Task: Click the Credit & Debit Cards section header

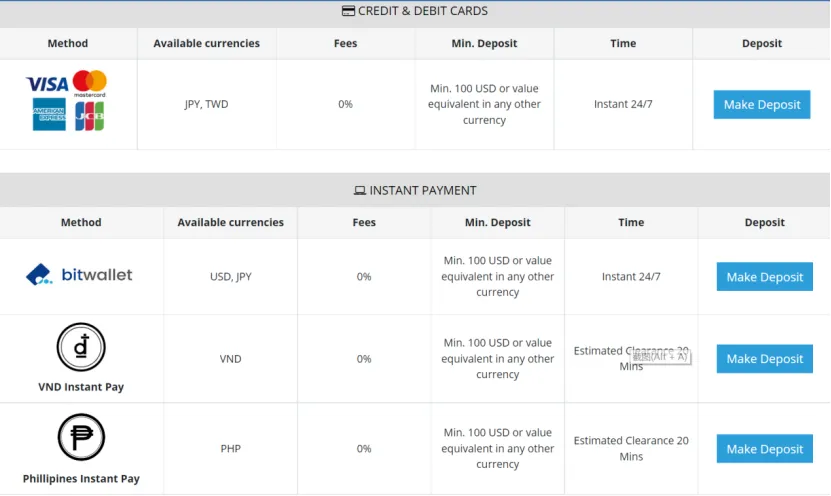Action: click(415, 11)
